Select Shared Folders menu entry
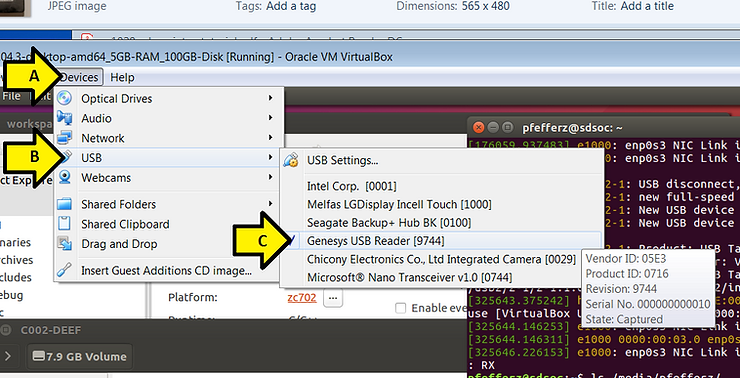 168,204
